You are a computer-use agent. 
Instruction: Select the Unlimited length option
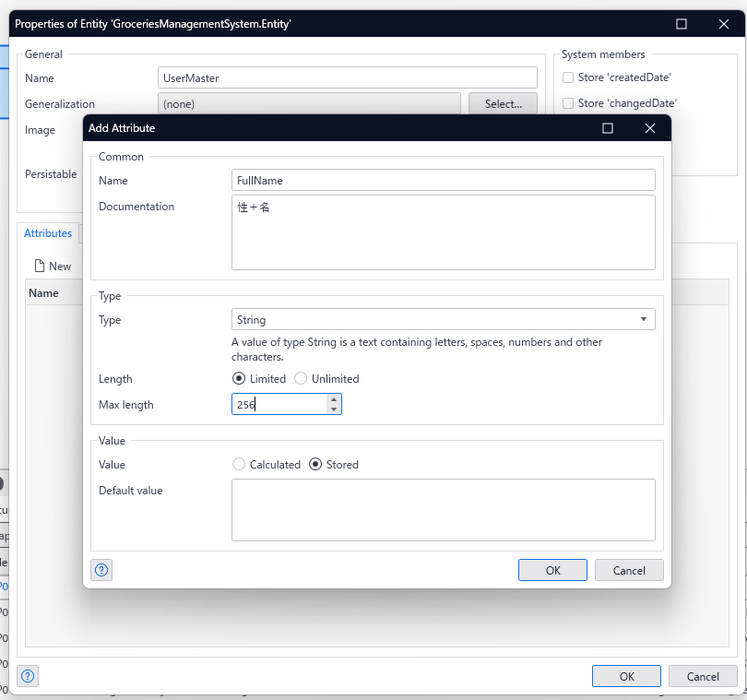point(301,378)
